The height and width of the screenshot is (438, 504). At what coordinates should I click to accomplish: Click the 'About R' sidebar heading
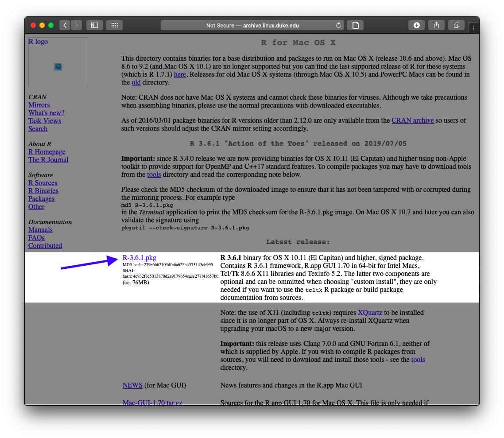39,144
